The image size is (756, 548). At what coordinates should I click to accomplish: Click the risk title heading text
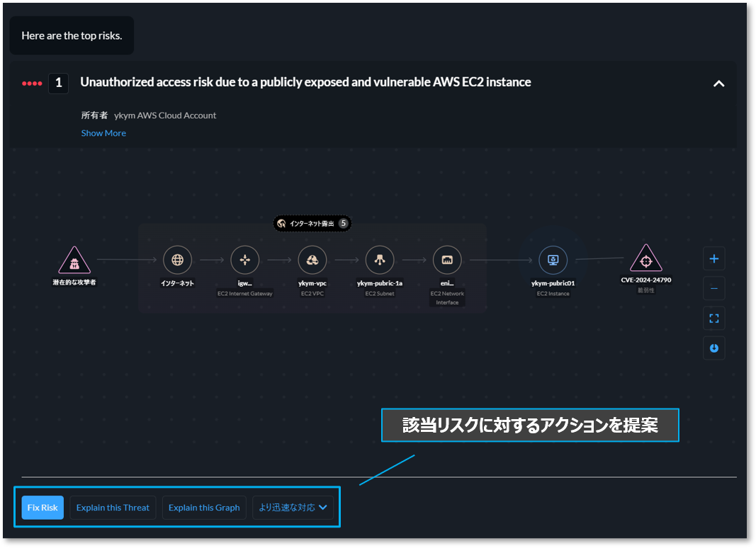305,82
